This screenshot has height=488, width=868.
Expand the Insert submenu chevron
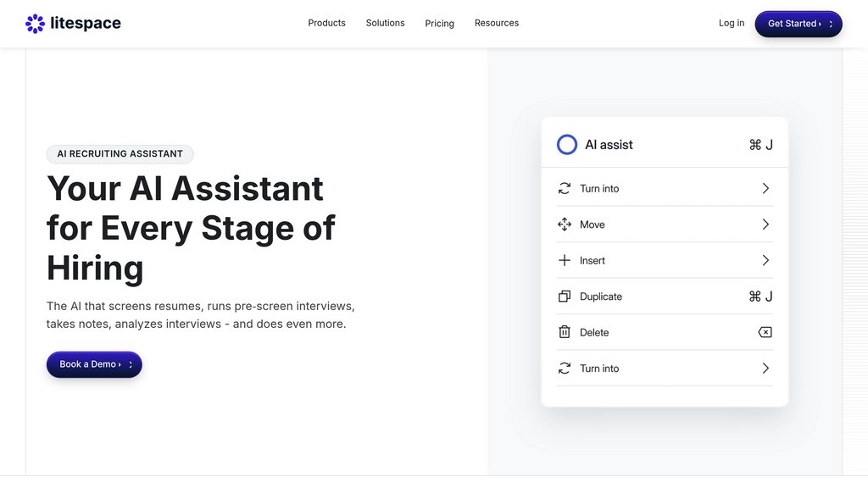(765, 261)
